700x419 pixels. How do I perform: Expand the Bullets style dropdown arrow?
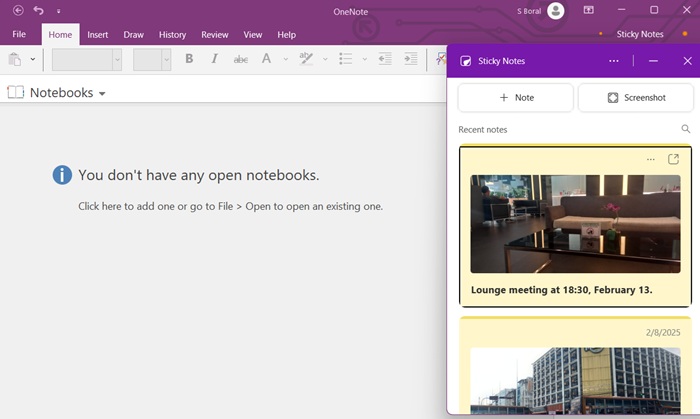(x=364, y=59)
